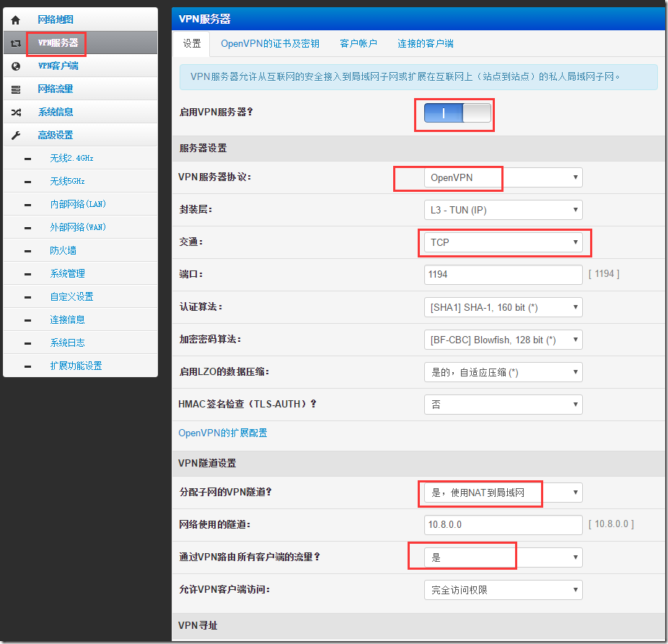Open the 外部网络(WAN) link

pos(78,227)
